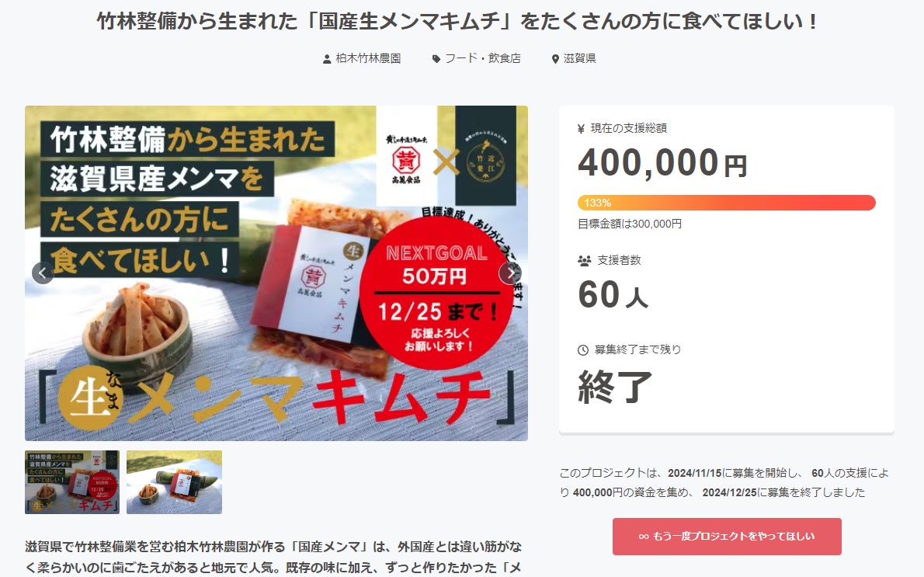Click the clock icon next to 募集終了まで残り
The image size is (924, 577).
(x=583, y=350)
